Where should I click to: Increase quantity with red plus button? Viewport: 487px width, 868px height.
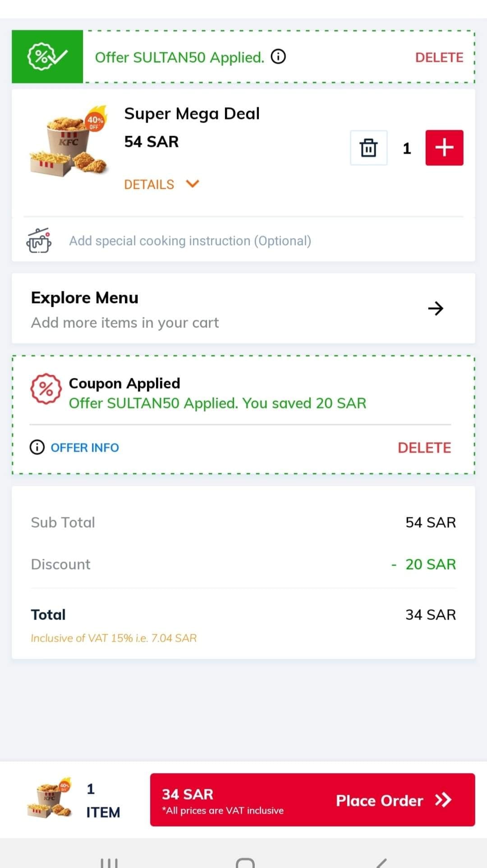click(x=444, y=148)
